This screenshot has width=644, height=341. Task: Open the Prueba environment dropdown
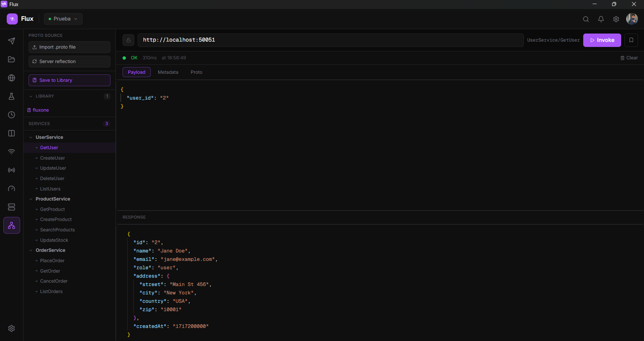(63, 19)
